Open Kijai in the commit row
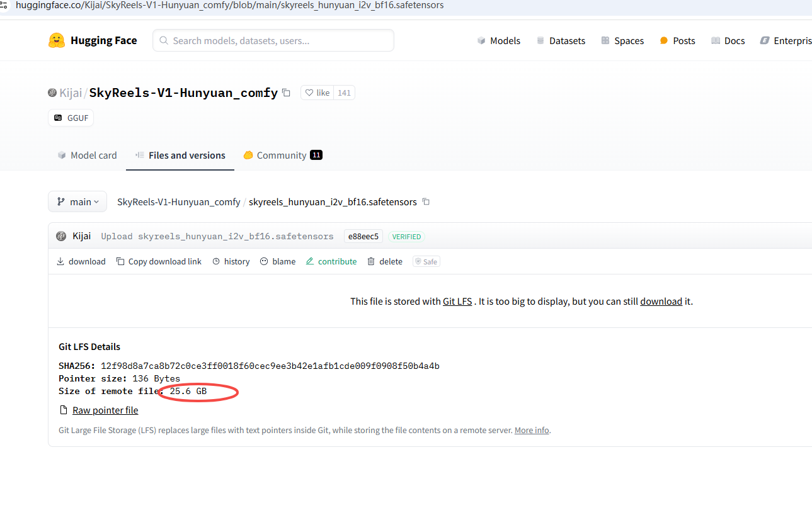The height and width of the screenshot is (508, 812). point(82,236)
